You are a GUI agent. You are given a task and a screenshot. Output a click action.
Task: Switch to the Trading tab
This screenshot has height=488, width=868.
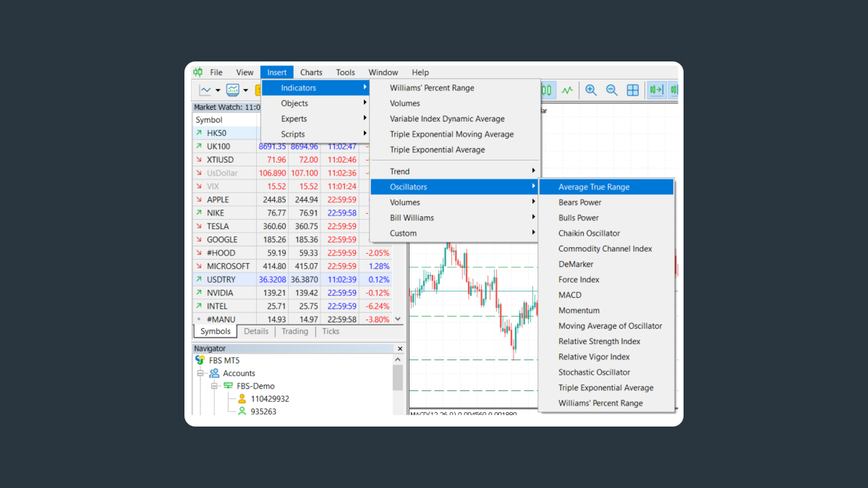click(294, 331)
